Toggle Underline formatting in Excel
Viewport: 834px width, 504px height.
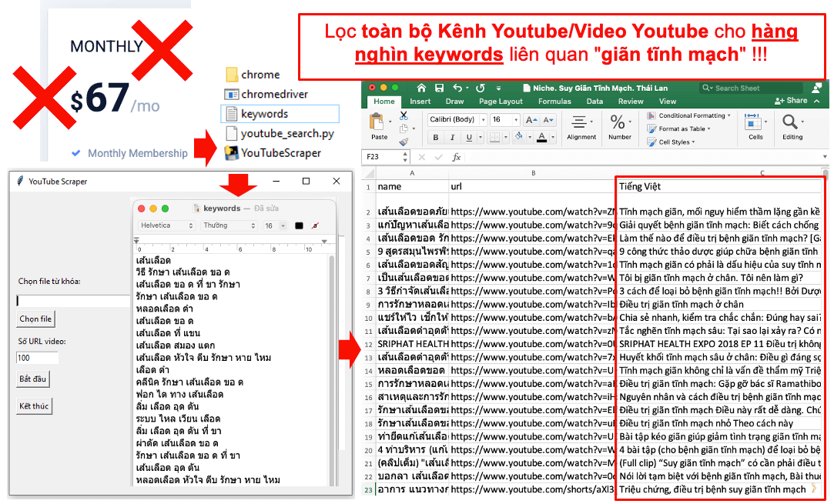469,138
